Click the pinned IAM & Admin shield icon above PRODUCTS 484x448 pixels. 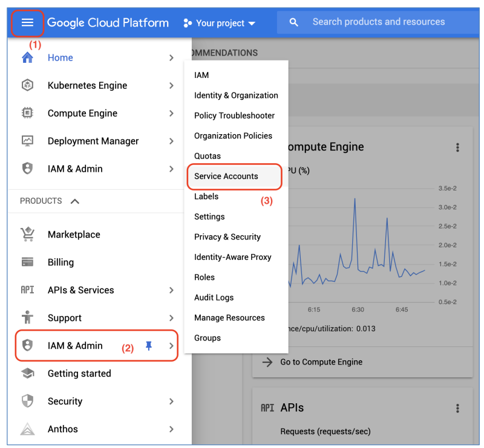(x=27, y=169)
